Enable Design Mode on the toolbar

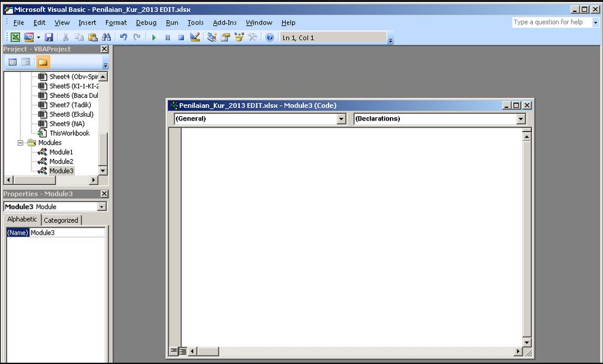click(196, 37)
